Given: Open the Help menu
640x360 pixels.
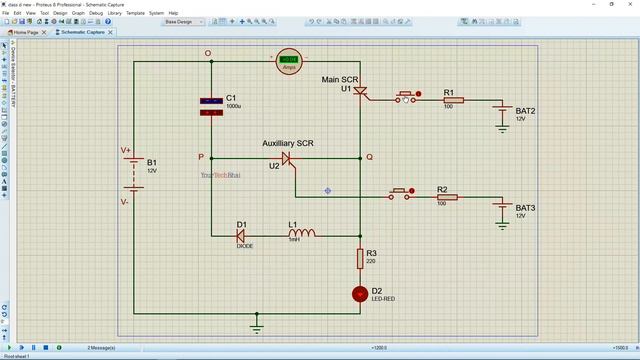Looking at the screenshot, I should pyautogui.click(x=173, y=13).
